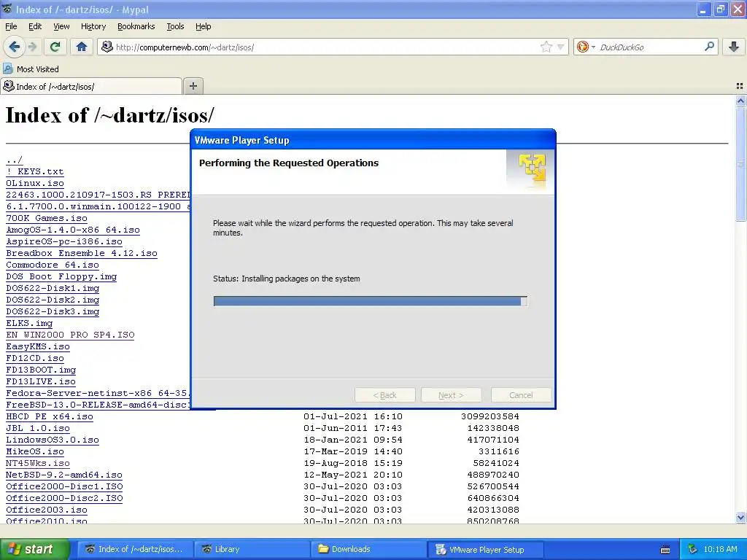
Task: Open the AmogOS-1.4.0-x86_64.iso link
Action: [x=73, y=230]
